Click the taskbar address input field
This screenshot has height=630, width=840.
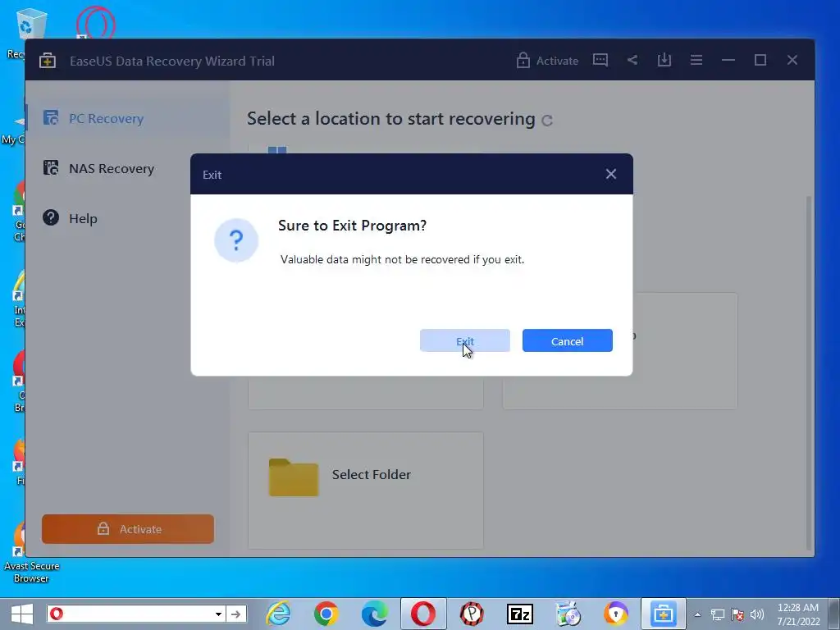138,614
